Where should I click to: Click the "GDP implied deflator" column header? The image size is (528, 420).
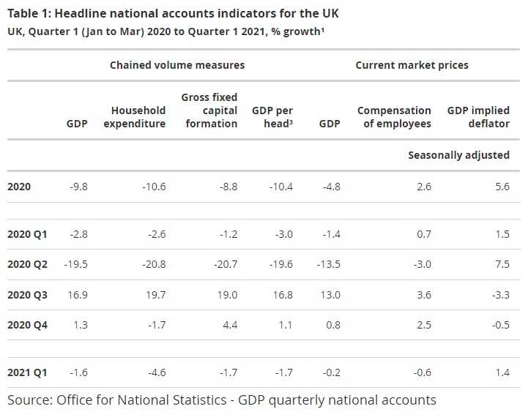point(478,117)
